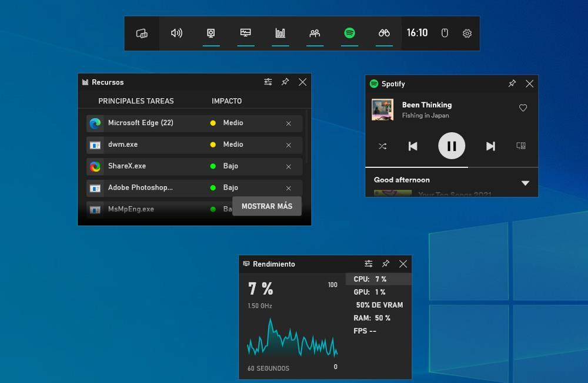Open the Looking for Group binoculars widget
Screen dimensions: 588x383
(x=383, y=33)
